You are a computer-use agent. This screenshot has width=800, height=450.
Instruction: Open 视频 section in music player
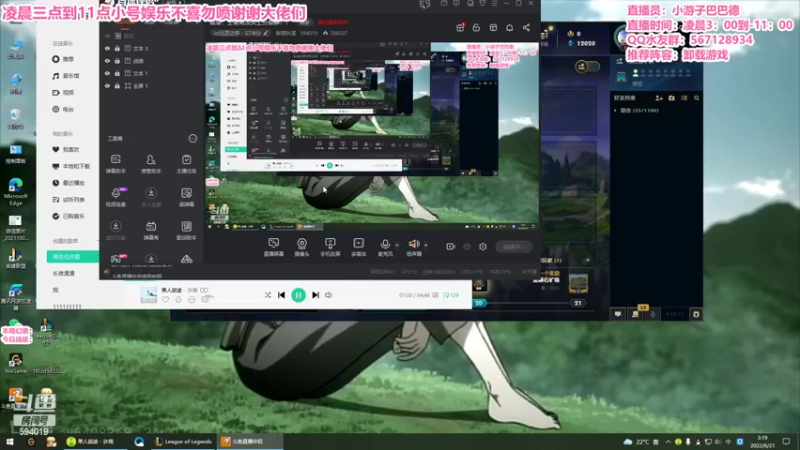[x=64, y=92]
